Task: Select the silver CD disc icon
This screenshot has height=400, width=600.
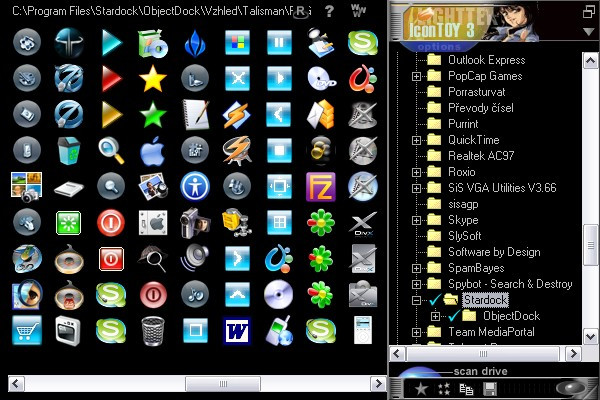Action: click(x=279, y=295)
